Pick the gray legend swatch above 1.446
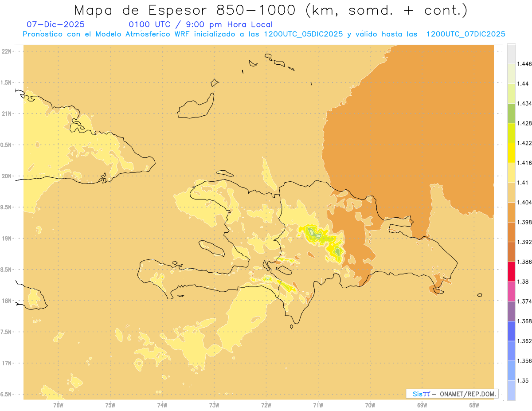Viewport: 532px width, 411px height. 511,54
